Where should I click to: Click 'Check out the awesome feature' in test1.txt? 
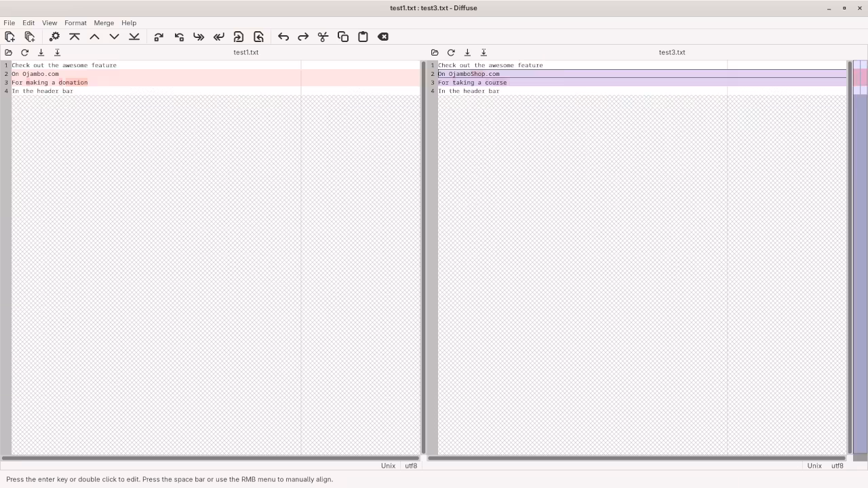pyautogui.click(x=64, y=65)
